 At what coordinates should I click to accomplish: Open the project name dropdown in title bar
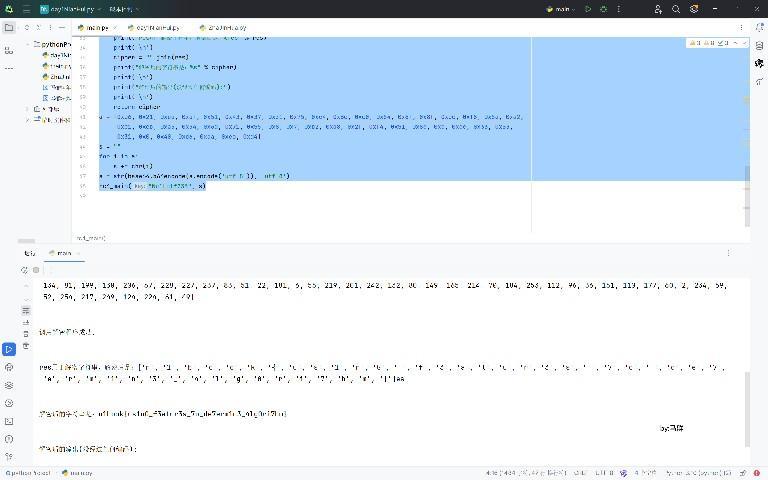tap(71, 9)
